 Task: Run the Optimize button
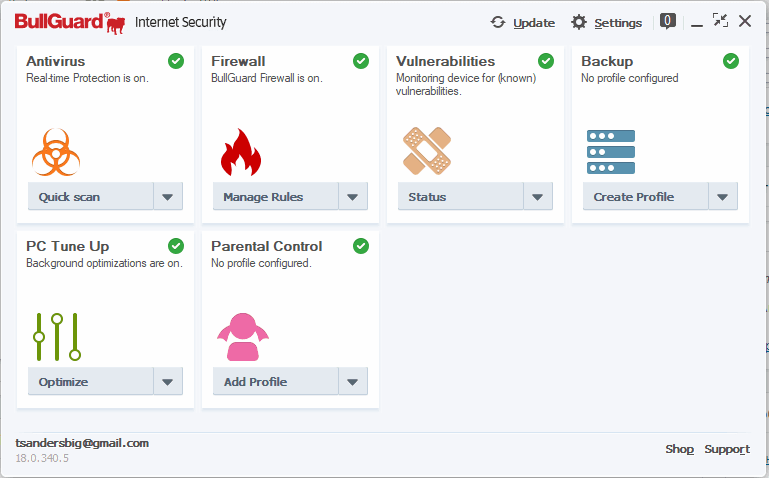coord(91,381)
